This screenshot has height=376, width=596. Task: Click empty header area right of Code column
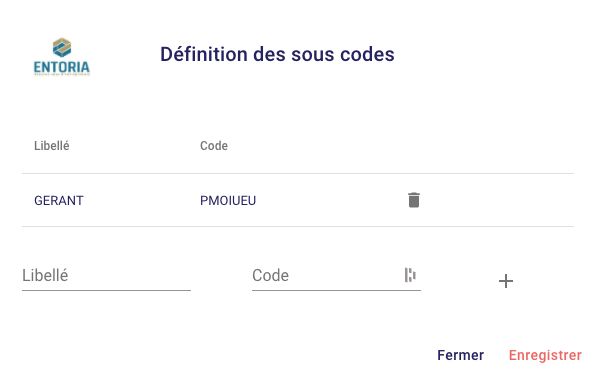point(401,146)
